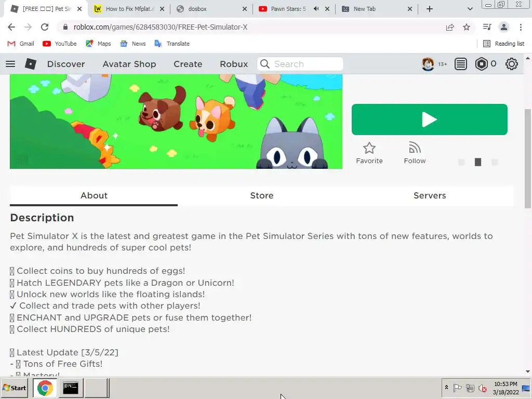Viewport: 532px width, 399px height.
Task: Open the Chrome profile icon
Action: [x=504, y=27]
